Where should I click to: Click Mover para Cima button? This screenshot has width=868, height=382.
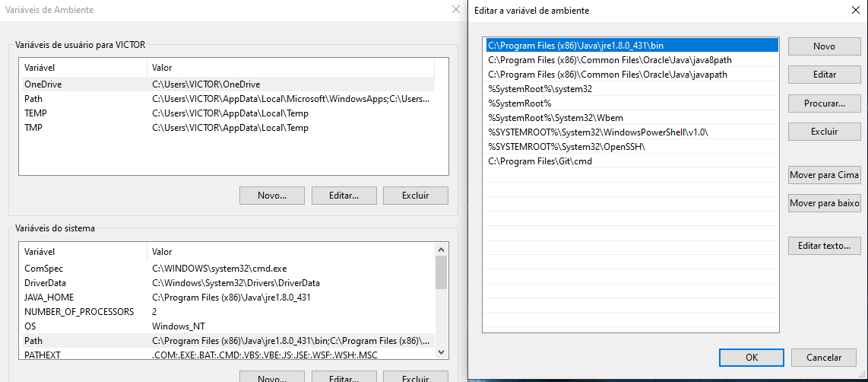(x=824, y=175)
